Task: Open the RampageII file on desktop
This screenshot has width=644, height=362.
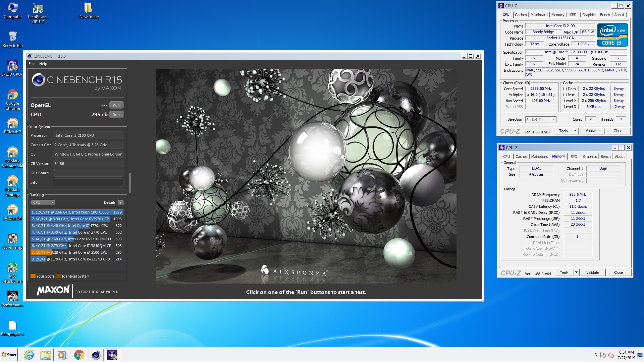Action: click(12, 328)
